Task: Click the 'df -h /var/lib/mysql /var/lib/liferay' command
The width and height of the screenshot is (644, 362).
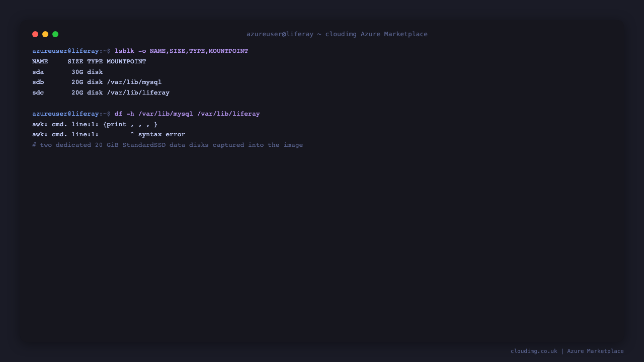Action: point(187,114)
